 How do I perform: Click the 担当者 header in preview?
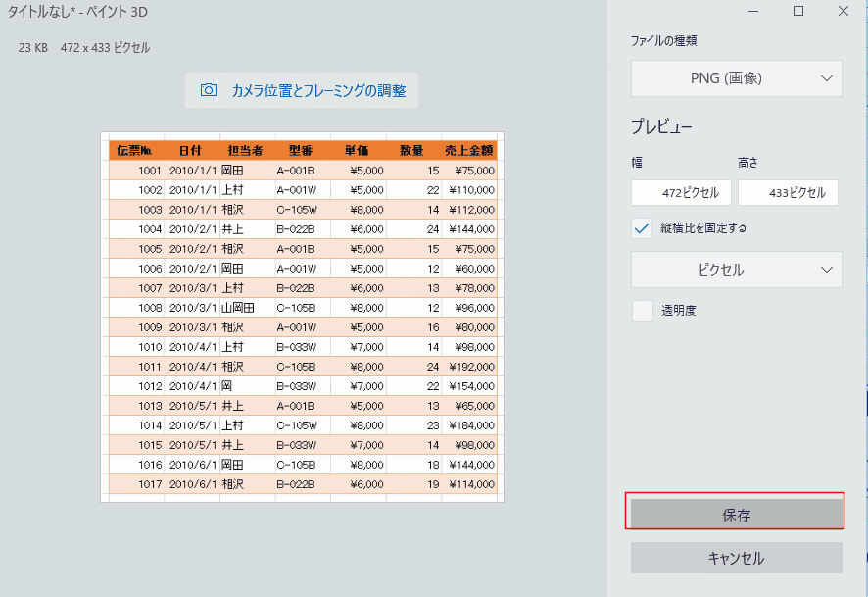tap(245, 151)
